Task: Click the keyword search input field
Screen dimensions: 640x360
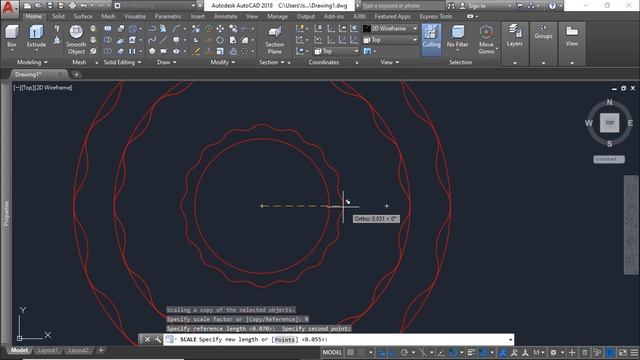Action: pos(402,6)
